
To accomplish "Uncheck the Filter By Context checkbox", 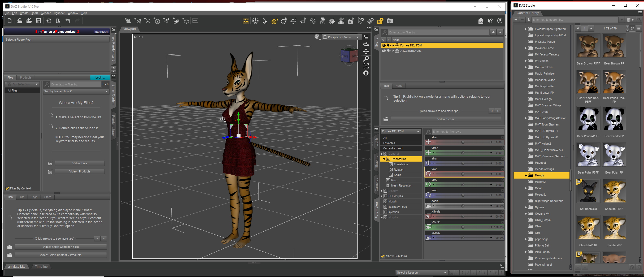I will coord(7,188).
